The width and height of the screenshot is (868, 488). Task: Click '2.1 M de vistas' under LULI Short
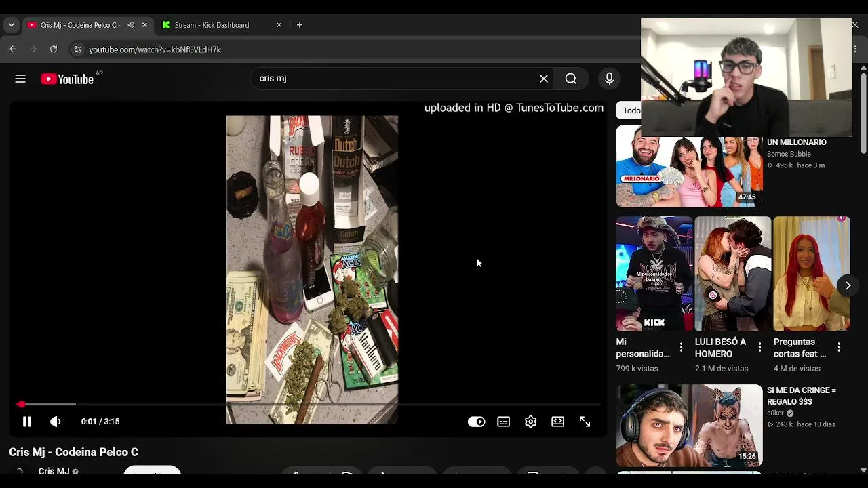(722, 369)
